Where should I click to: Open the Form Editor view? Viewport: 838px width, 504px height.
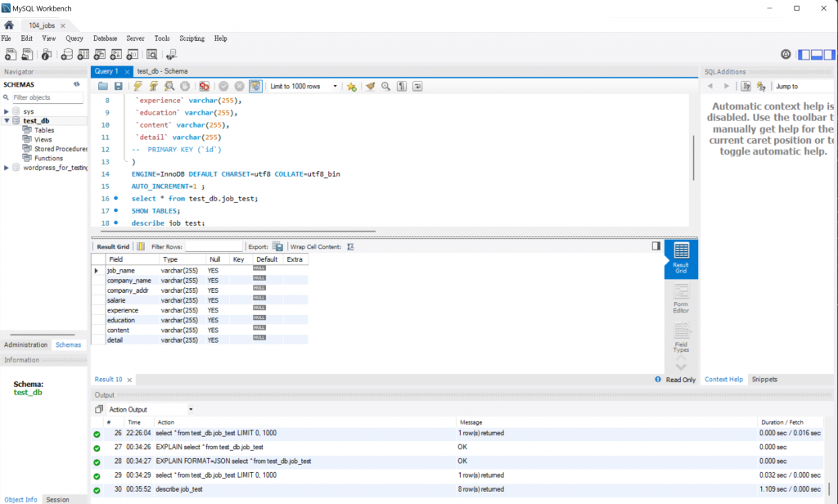pyautogui.click(x=681, y=299)
